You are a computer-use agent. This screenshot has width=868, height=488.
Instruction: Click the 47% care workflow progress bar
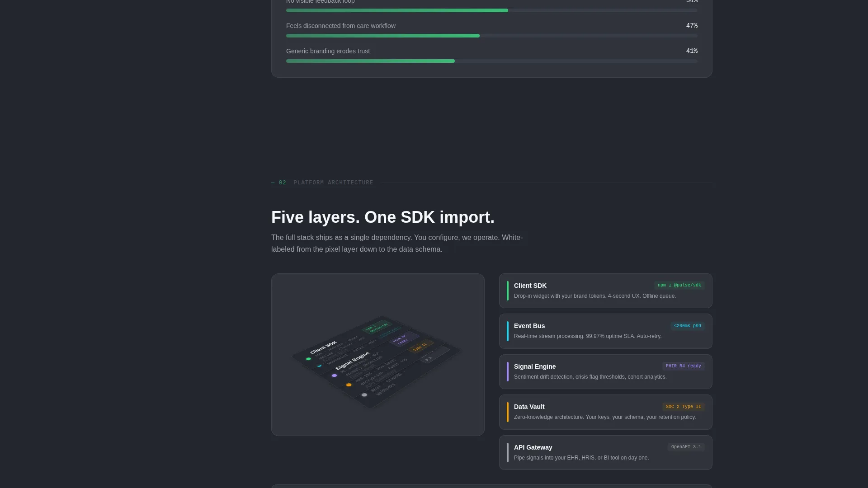click(x=491, y=36)
